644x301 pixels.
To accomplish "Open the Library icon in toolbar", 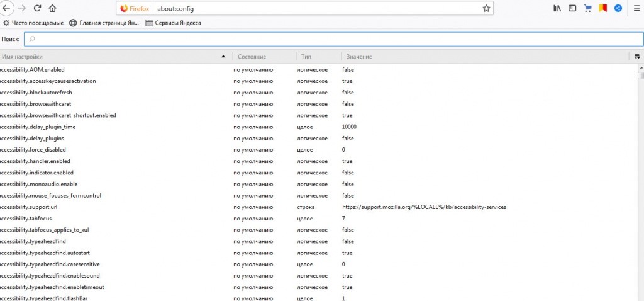I will click(557, 9).
